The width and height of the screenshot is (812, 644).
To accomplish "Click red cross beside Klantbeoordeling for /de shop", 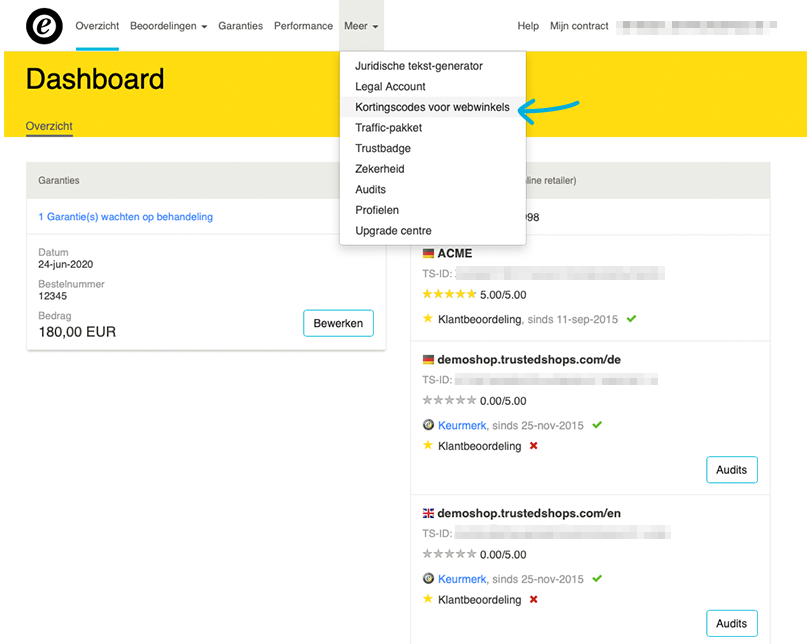I will pos(533,446).
